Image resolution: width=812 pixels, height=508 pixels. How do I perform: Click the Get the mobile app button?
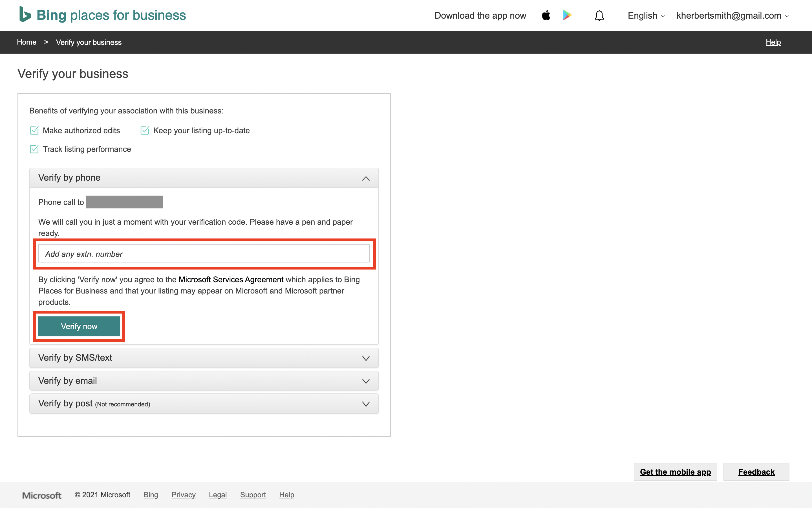675,472
